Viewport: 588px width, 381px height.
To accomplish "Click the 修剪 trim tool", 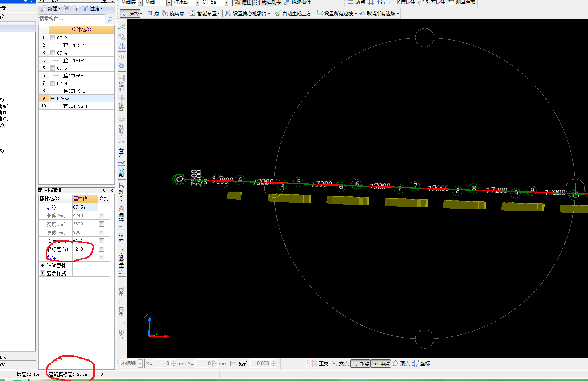I will pyautogui.click(x=122, y=103).
